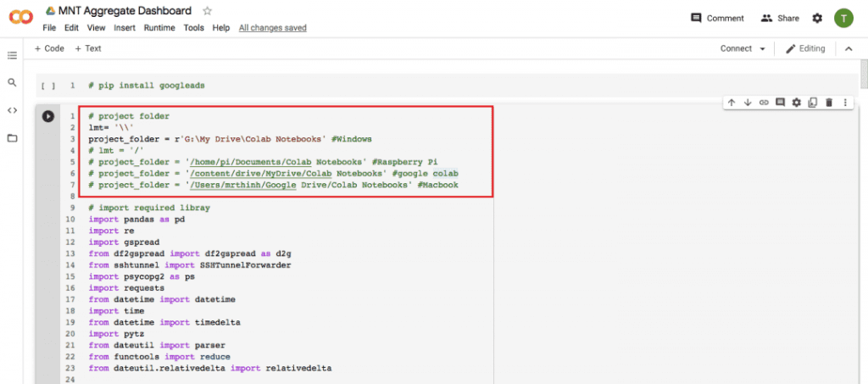Click the Raspberry Pi project_folder comment line
868x384 pixels.
click(263, 162)
